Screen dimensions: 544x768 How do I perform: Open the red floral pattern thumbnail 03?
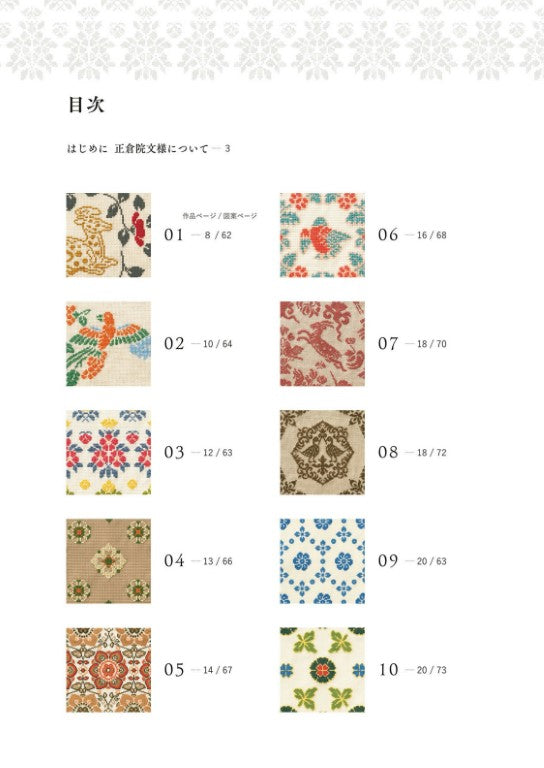[108, 453]
